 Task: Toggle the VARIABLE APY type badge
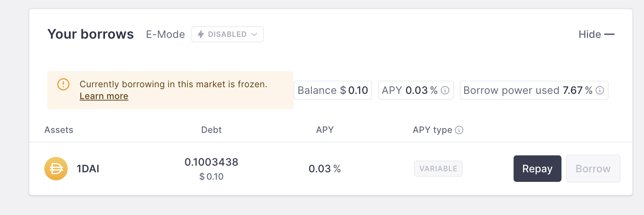pyautogui.click(x=438, y=169)
